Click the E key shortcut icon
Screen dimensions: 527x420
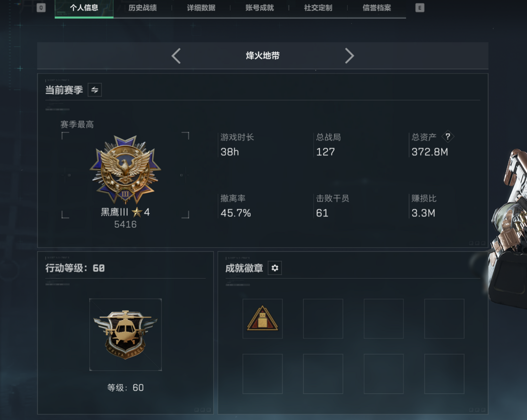click(x=420, y=8)
